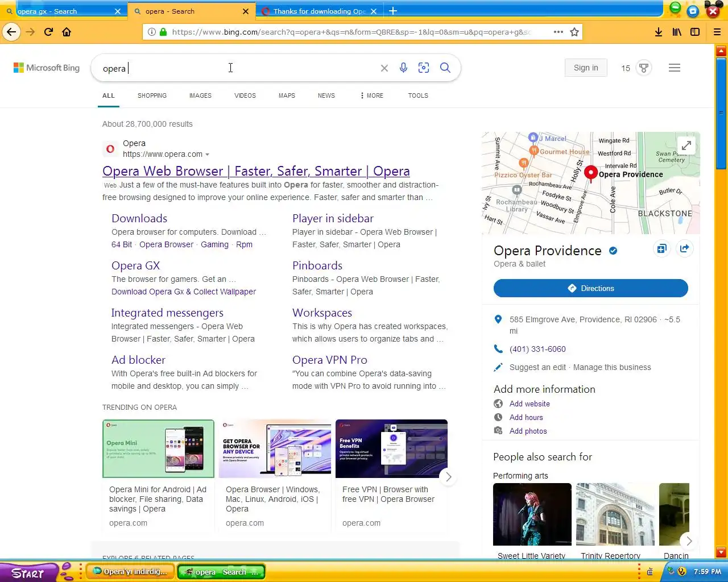This screenshot has height=582, width=728.
Task: Click the forward navigation arrow
Action: (30, 32)
